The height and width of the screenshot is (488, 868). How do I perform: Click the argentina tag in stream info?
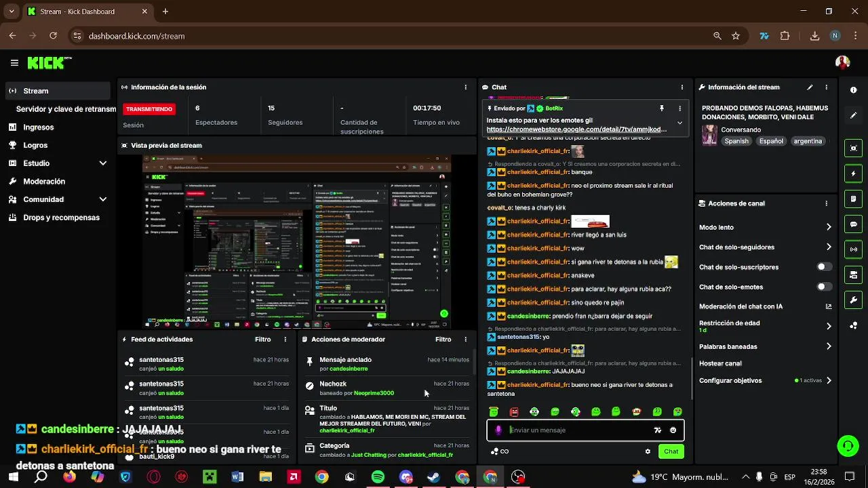coord(808,141)
